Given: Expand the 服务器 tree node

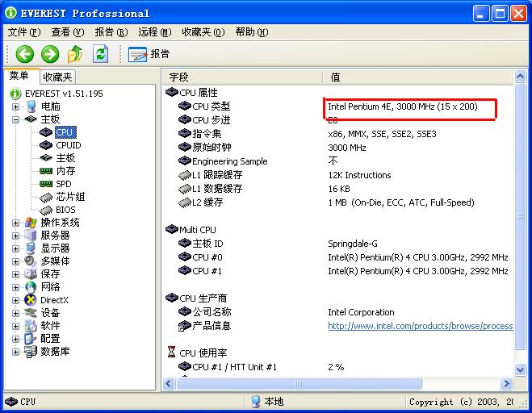Looking at the screenshot, I should click(x=15, y=236).
